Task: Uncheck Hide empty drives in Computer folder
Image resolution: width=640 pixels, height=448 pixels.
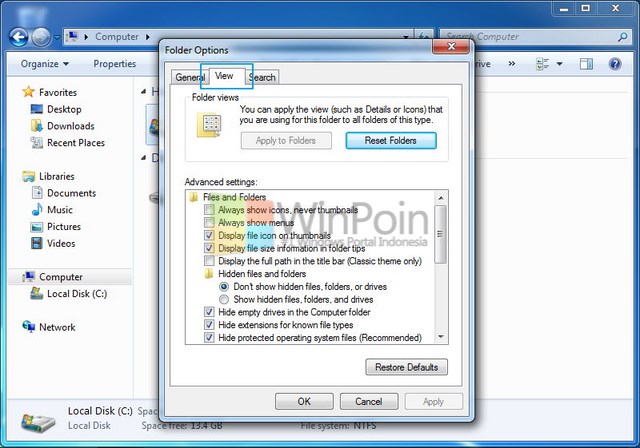Action: click(x=209, y=312)
